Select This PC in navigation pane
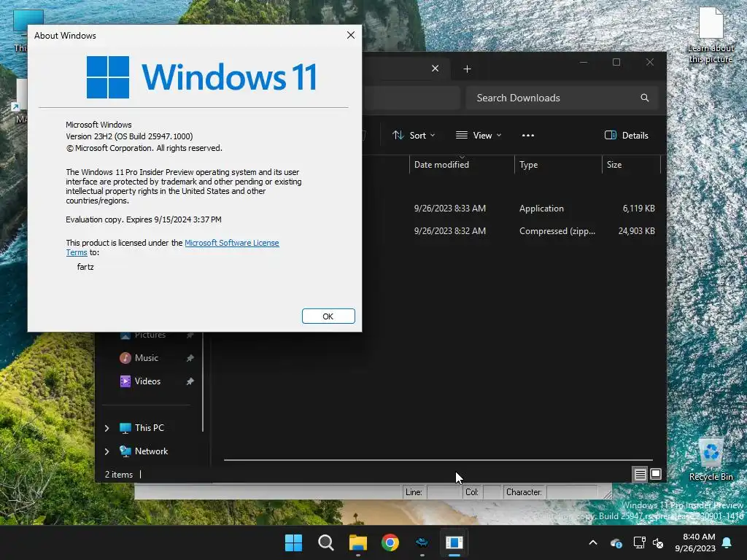The height and width of the screenshot is (560, 747). click(149, 428)
